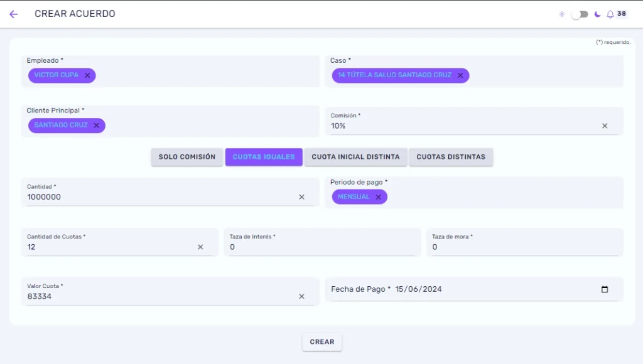
Task: Select the CUOTAS DISTINTAS tab
Action: tap(451, 157)
